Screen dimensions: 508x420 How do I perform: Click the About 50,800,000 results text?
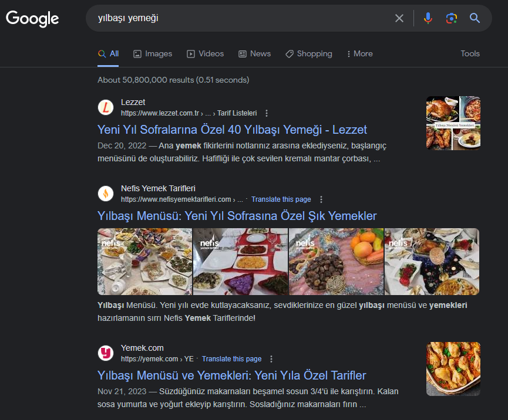(173, 80)
